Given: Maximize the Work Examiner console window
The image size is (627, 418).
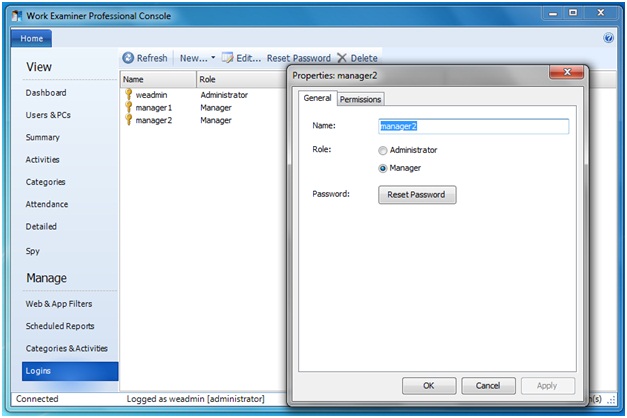Looking at the screenshot, I should [x=573, y=13].
